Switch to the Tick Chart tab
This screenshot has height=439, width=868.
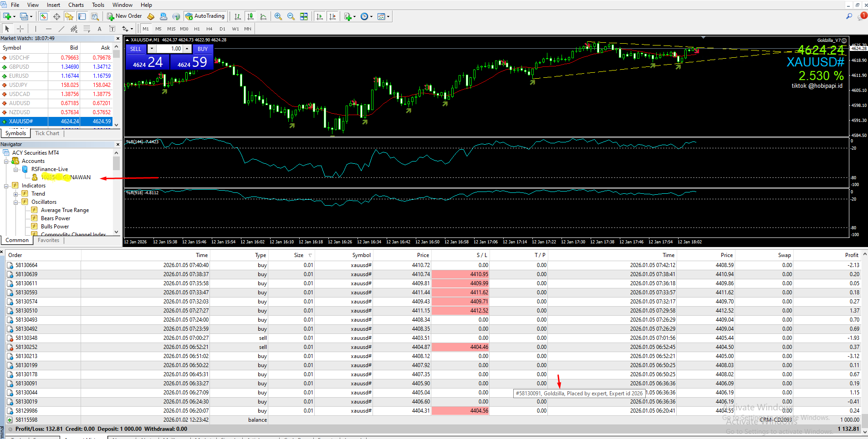point(47,133)
